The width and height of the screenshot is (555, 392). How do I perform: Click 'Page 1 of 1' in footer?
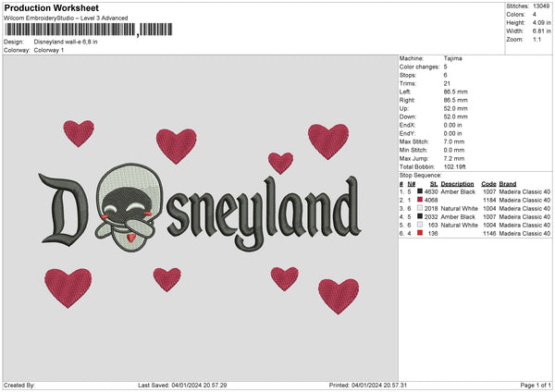pos(536,385)
